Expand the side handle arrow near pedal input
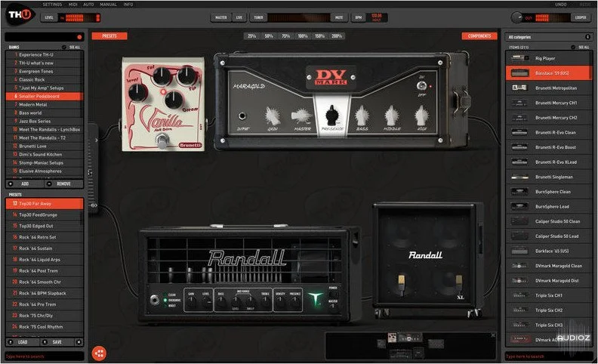The height and width of the screenshot is (364, 598). click(96, 140)
